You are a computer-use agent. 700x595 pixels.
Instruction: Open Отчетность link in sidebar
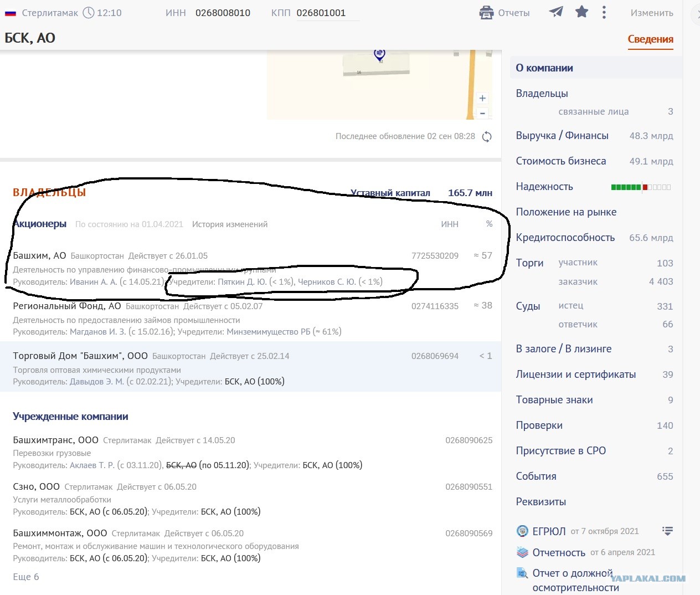559,552
